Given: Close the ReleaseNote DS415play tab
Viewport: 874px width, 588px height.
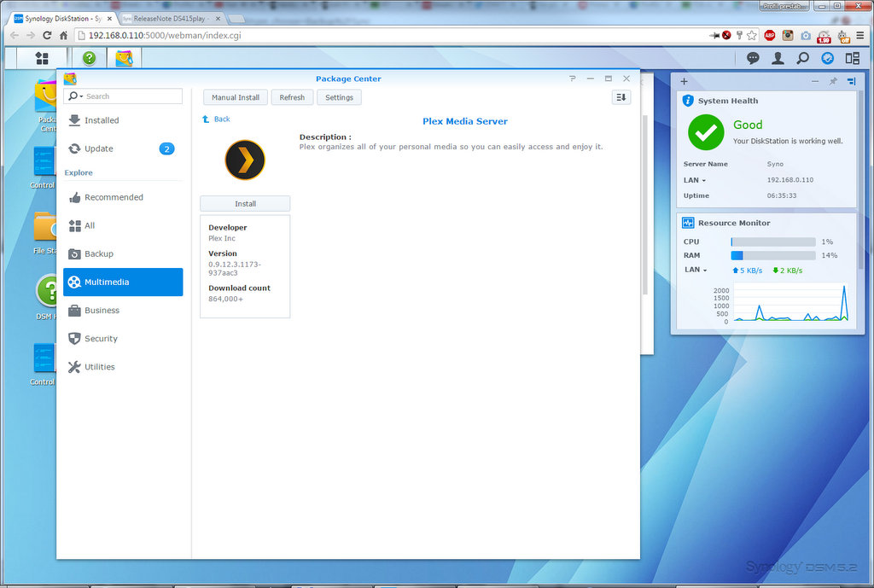Looking at the screenshot, I should click(218, 19).
